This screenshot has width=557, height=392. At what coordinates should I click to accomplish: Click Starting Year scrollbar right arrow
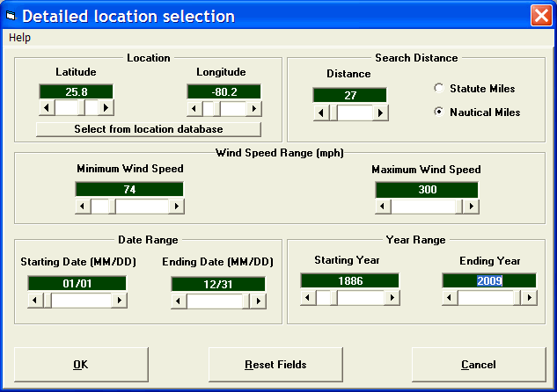[391, 297]
